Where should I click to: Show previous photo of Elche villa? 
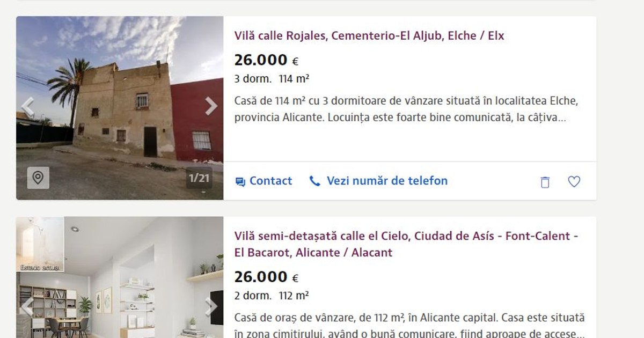click(27, 106)
